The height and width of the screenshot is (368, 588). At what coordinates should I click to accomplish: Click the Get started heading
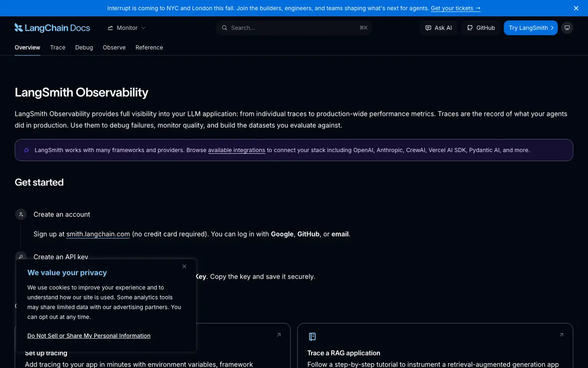tap(39, 182)
